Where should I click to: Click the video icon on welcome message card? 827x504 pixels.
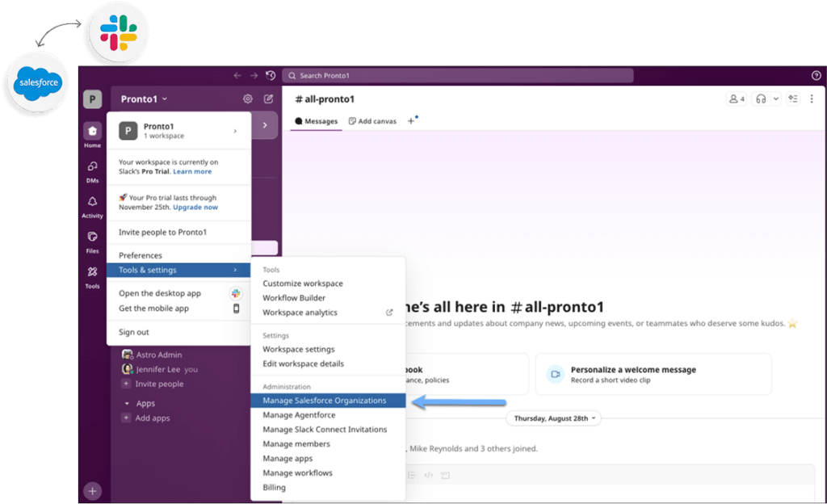[556, 374]
